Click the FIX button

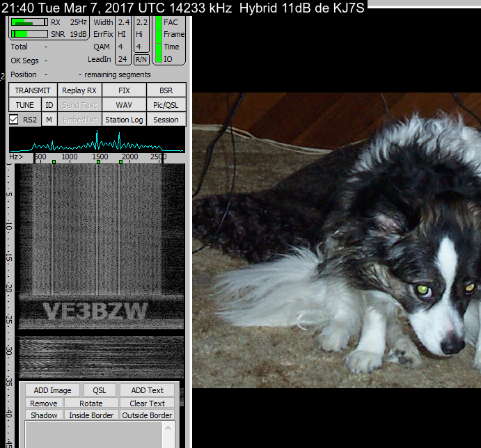[x=124, y=90]
